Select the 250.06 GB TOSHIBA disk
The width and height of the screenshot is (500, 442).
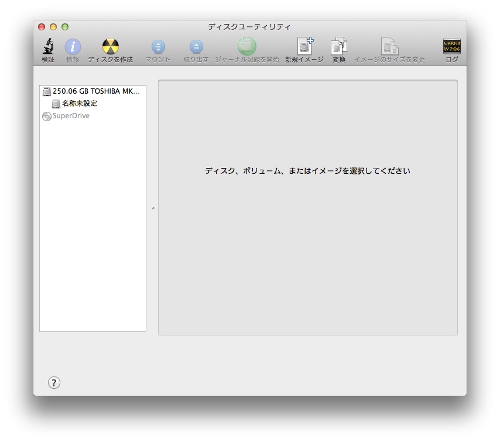[93, 91]
